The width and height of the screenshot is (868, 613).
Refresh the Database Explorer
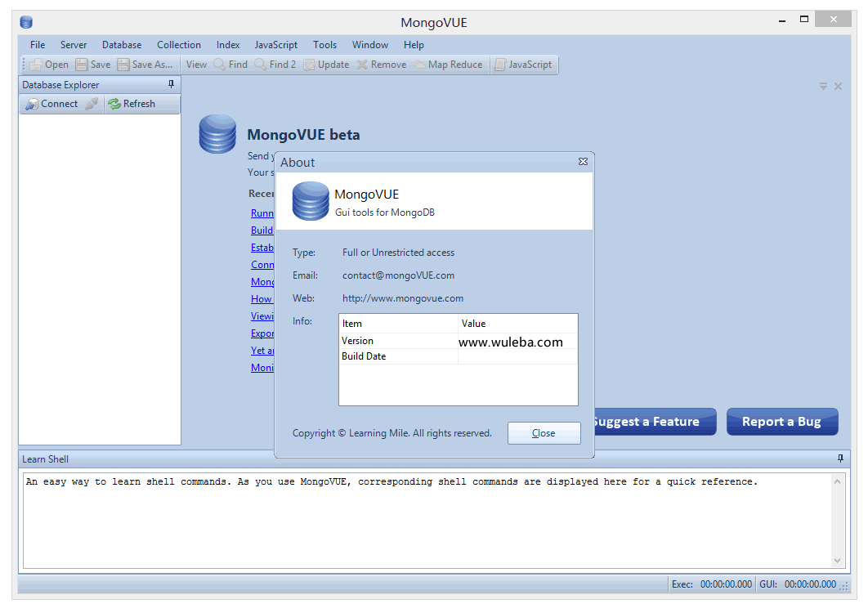coord(132,104)
